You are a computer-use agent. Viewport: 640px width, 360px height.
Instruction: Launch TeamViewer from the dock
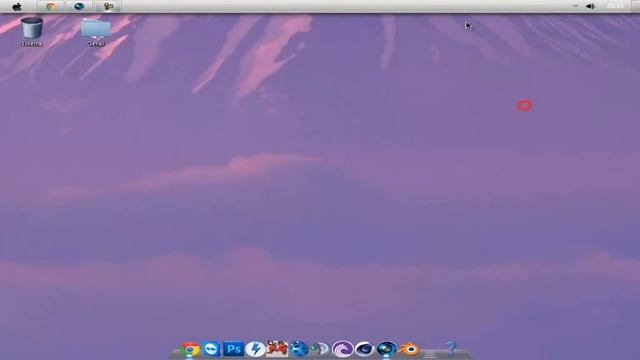pos(211,349)
